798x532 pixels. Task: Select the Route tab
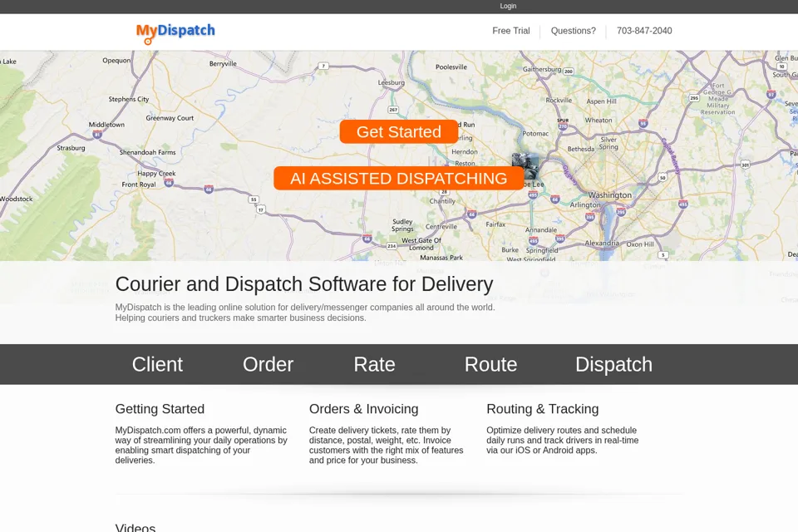click(490, 365)
